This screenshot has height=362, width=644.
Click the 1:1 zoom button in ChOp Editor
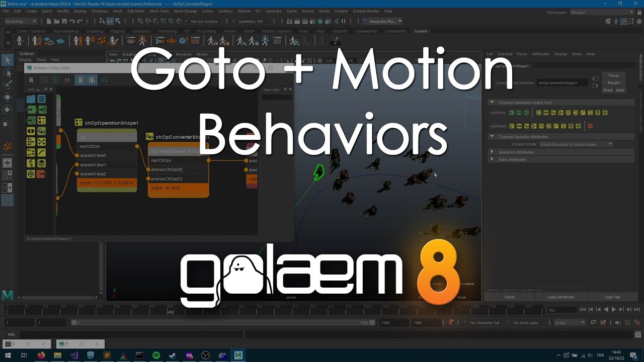tap(67, 80)
